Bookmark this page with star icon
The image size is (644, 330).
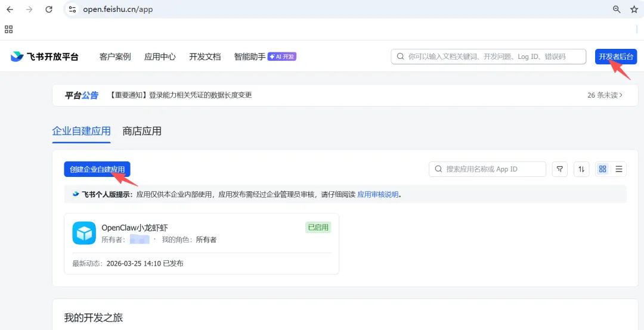point(634,9)
